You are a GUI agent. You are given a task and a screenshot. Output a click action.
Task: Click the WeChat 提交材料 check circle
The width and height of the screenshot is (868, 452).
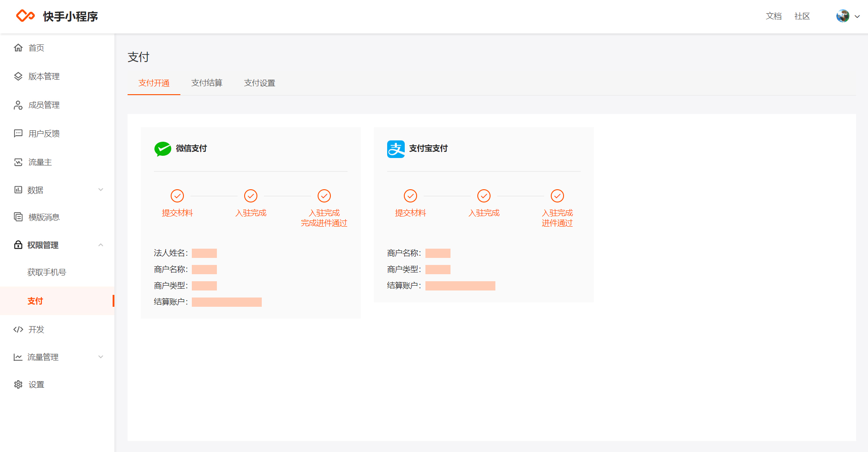177,195
